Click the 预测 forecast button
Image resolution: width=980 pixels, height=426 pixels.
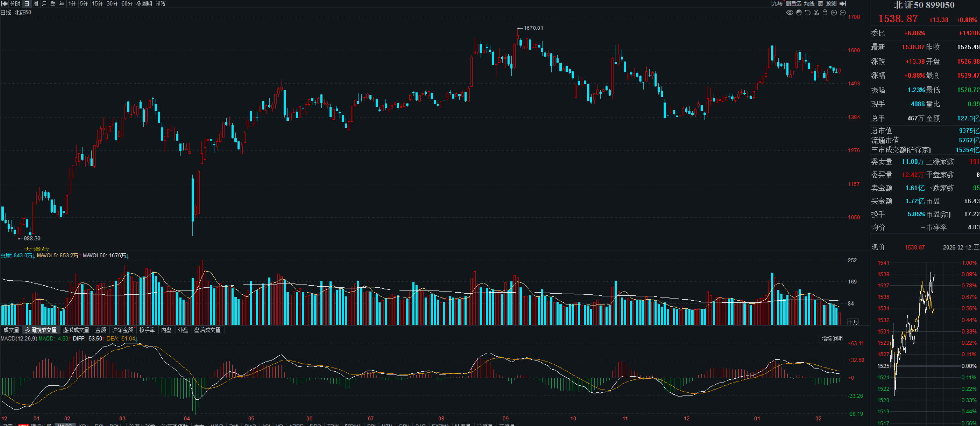(831, 3)
